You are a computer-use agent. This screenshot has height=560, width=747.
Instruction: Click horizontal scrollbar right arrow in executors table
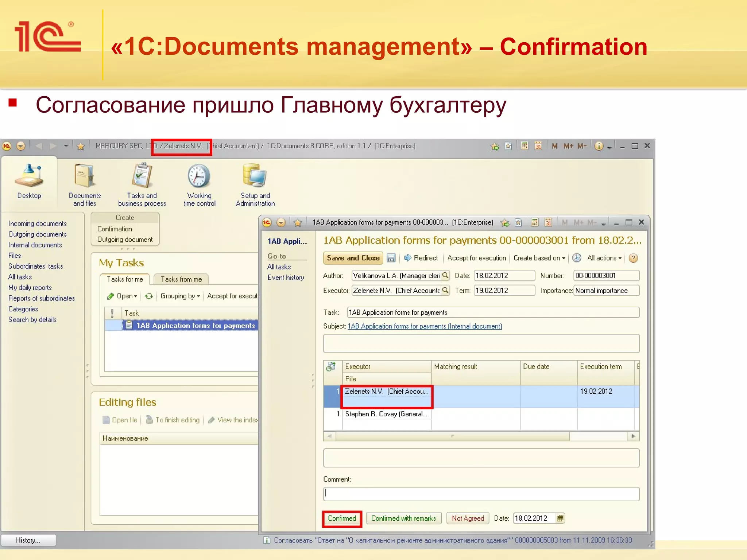633,436
